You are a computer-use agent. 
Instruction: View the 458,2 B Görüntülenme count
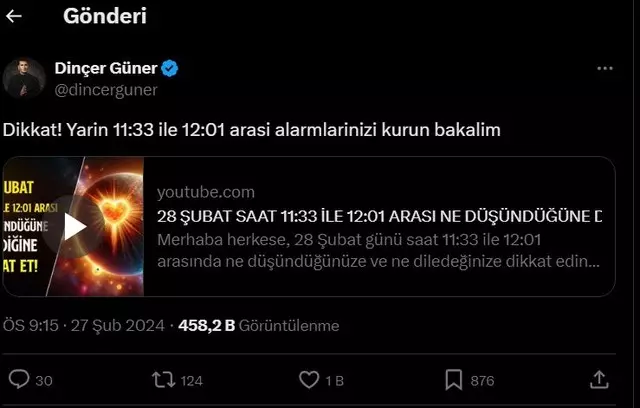coord(259,326)
